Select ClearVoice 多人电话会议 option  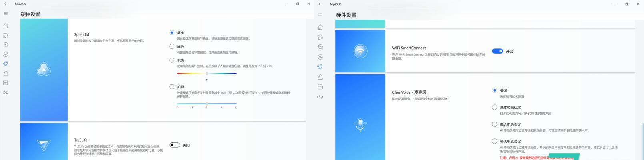[x=494, y=141]
